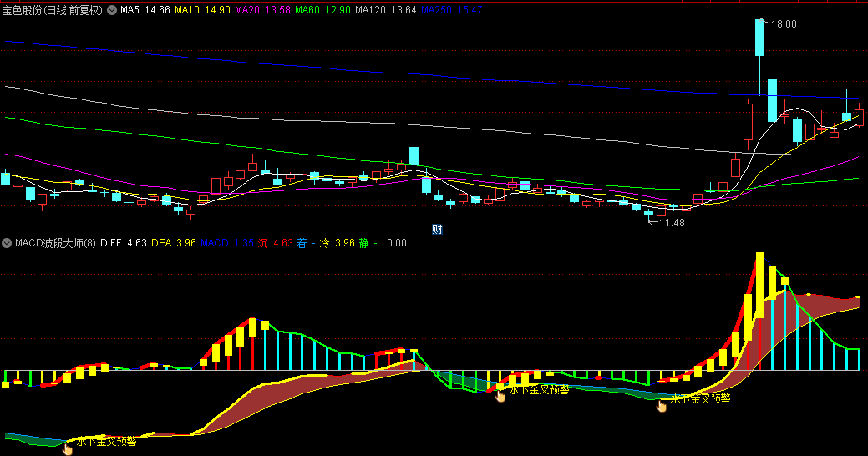The image size is (868, 456).
Task: Click the leftmost hand pointer alert icon
Action: (x=68, y=449)
